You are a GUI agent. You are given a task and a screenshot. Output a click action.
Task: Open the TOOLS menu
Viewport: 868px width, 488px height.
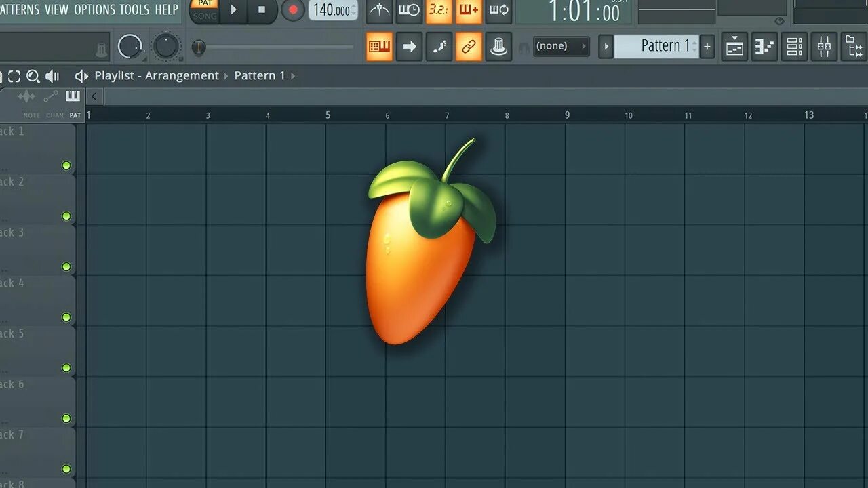tap(134, 9)
